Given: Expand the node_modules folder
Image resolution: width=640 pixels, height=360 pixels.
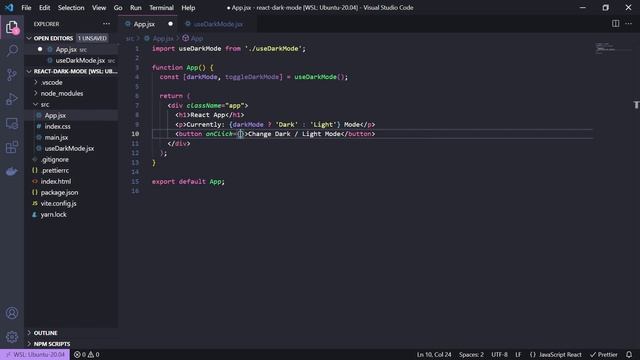Looking at the screenshot, I should click(x=62, y=93).
